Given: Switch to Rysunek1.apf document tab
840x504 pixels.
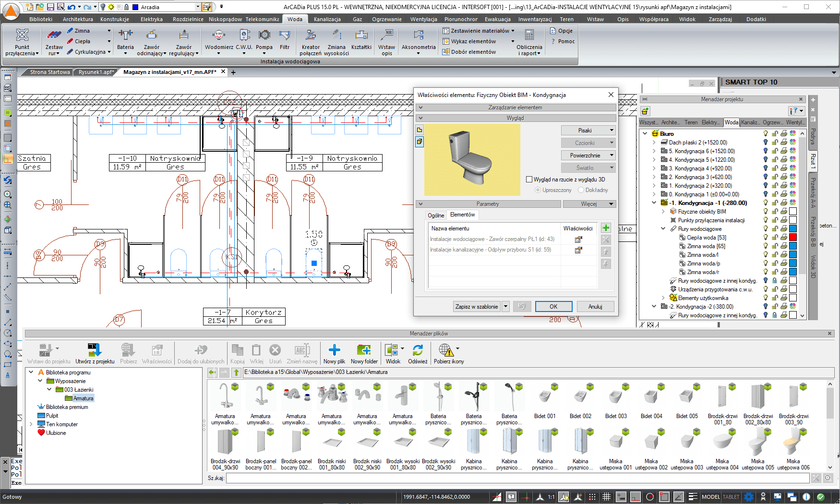Looking at the screenshot, I should [x=96, y=72].
